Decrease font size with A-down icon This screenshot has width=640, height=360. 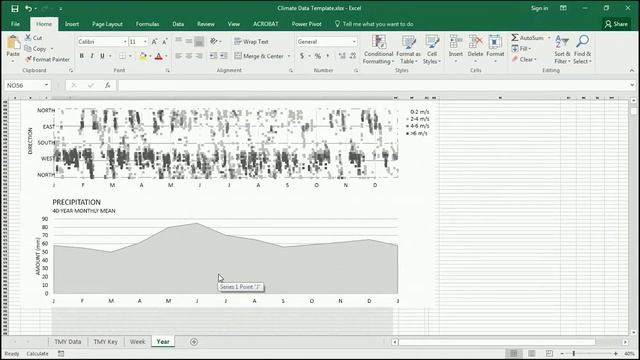(x=164, y=42)
